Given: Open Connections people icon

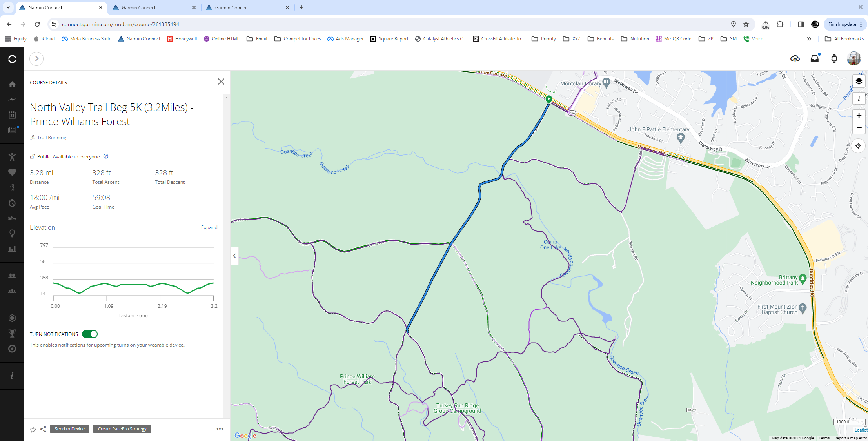Looking at the screenshot, I should (12, 276).
